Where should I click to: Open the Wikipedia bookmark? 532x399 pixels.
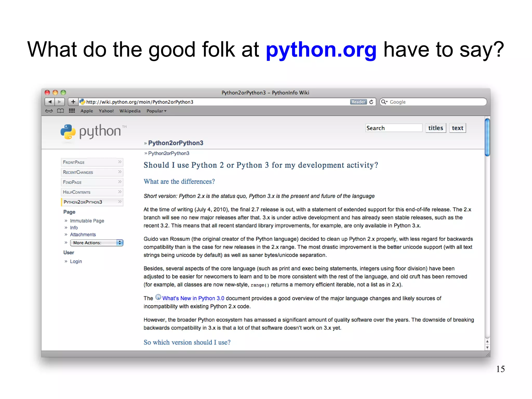(130, 111)
